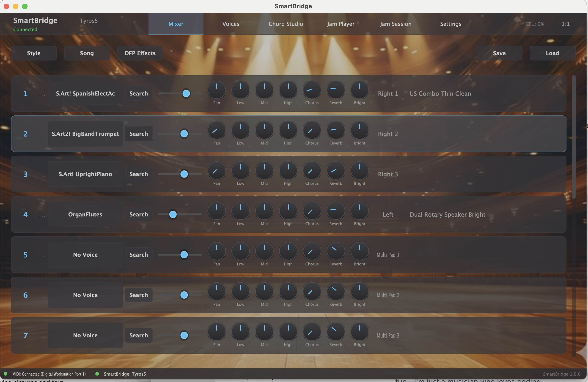Click the Reverb knob on channel 5

(335, 251)
